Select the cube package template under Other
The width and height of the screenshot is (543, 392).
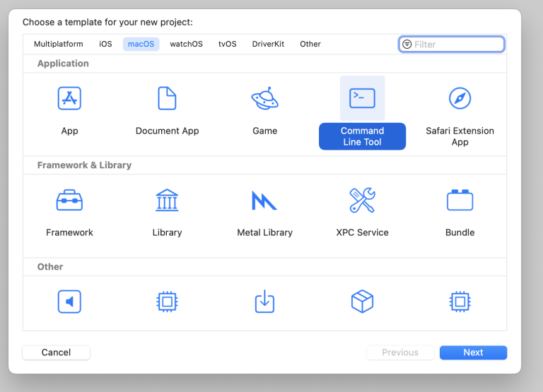click(362, 302)
